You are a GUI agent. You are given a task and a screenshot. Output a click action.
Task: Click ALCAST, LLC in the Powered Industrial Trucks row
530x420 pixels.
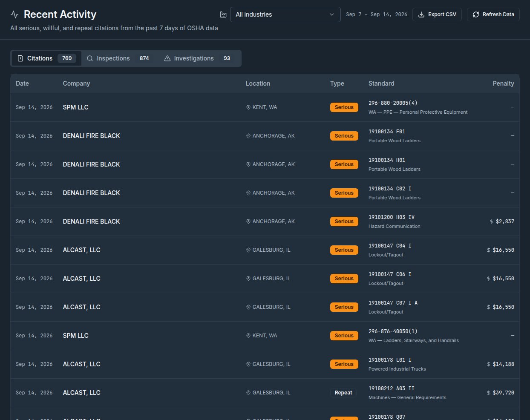(x=81, y=364)
